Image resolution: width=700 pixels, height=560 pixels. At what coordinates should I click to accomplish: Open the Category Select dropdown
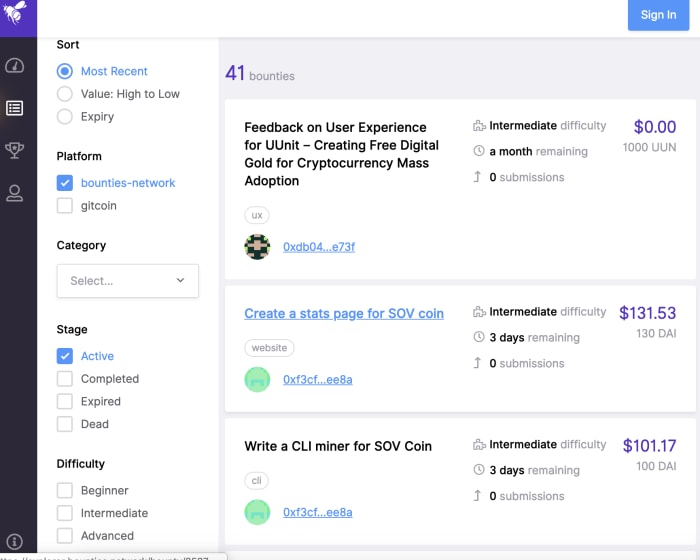pyautogui.click(x=128, y=281)
